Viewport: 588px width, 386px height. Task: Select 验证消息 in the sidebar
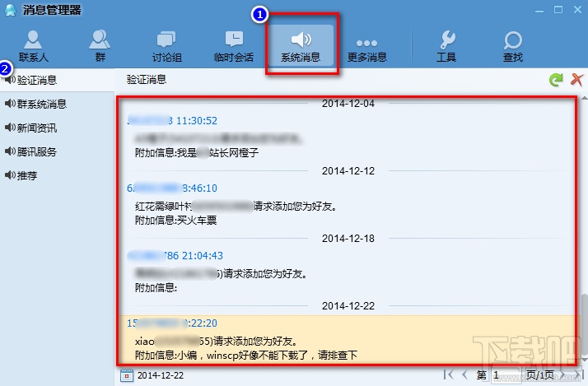(57, 80)
